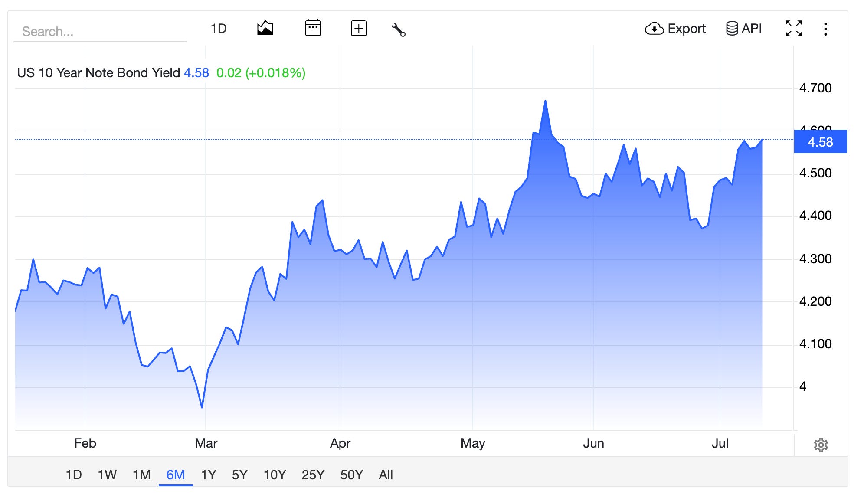Select the 5Y range tab
This screenshot has width=864, height=504.
[239, 475]
